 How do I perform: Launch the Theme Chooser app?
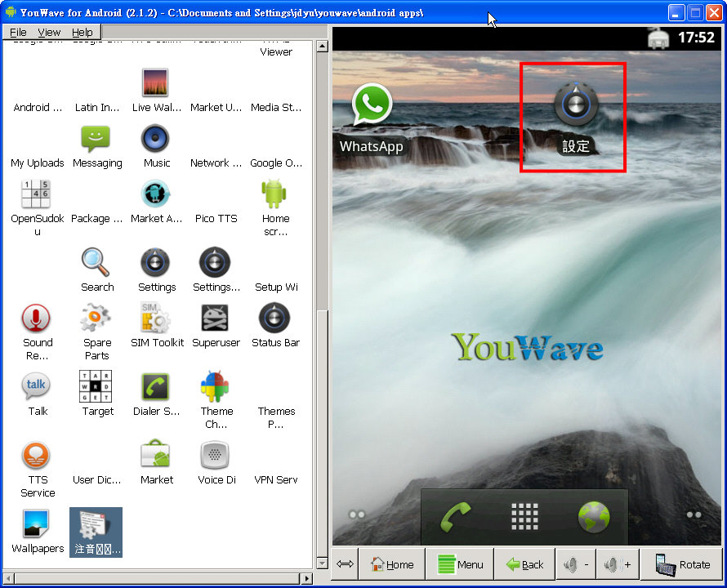(x=215, y=387)
